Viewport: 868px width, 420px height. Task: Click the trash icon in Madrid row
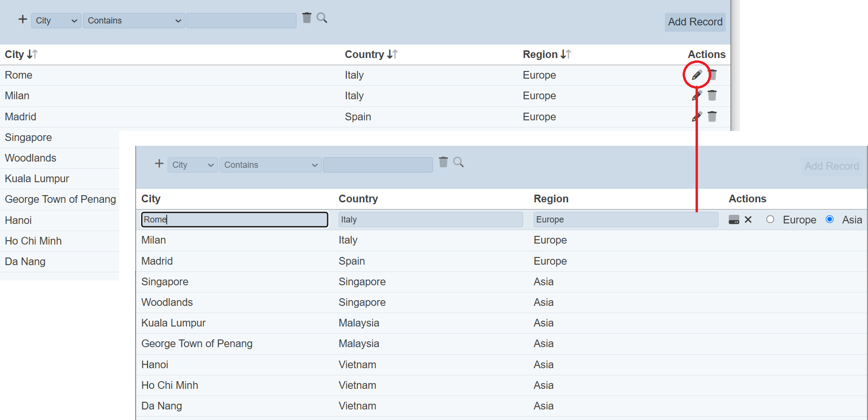coord(712,117)
